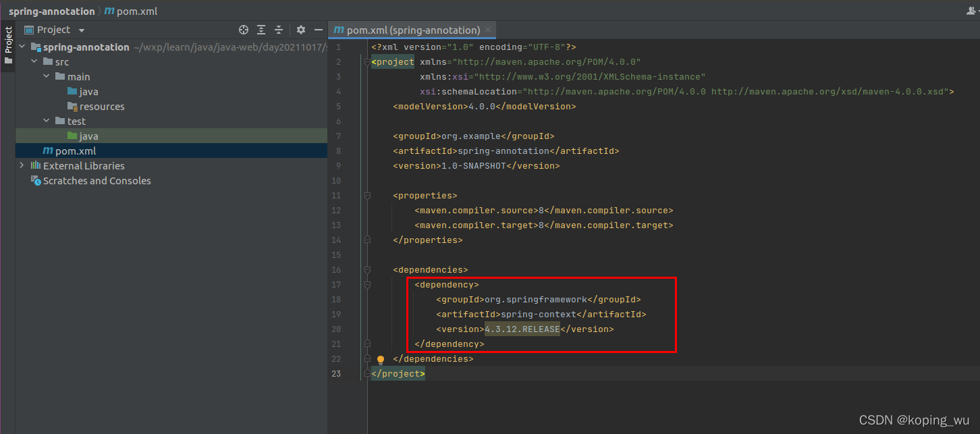Click the External Libraries icon

coord(36,165)
